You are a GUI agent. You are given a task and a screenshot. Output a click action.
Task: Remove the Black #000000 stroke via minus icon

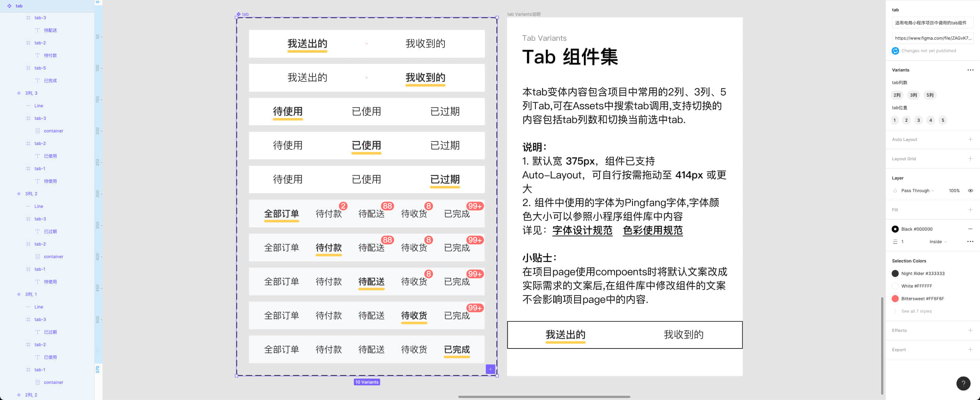coord(970,229)
